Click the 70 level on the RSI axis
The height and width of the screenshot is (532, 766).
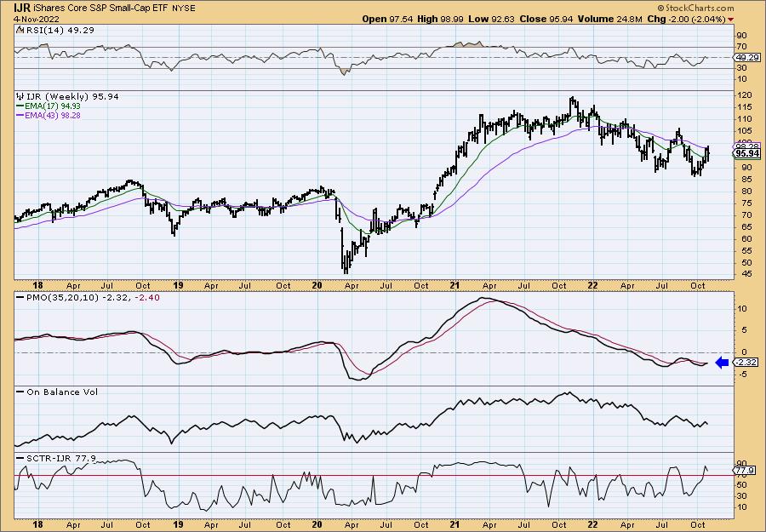742,47
